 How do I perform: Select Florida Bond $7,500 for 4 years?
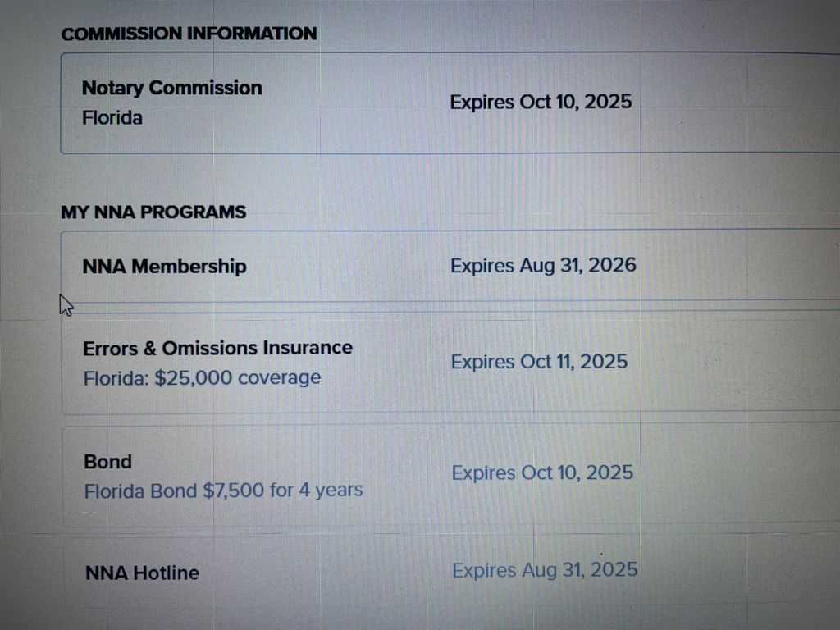click(223, 491)
